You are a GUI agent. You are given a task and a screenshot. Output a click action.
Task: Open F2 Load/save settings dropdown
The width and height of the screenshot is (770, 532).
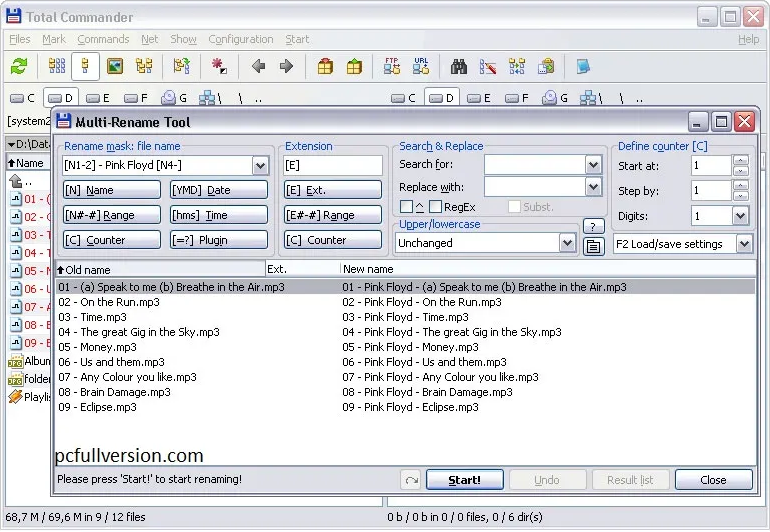pyautogui.click(x=744, y=244)
